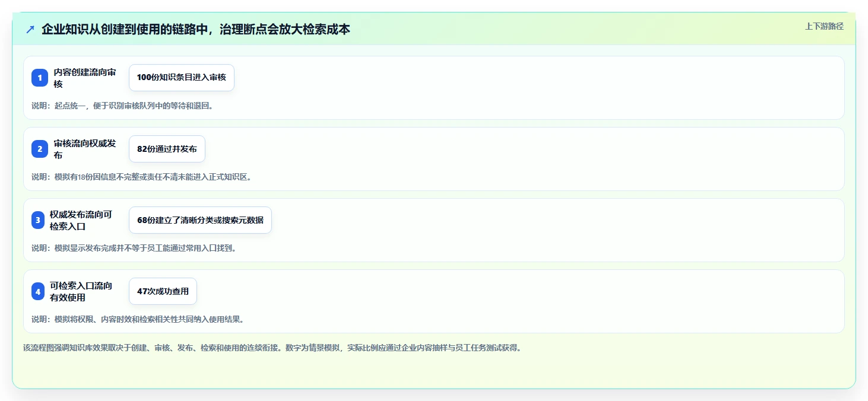Click the 可检索入口流向有效使用 step label
This screenshot has height=401, width=868.
tap(81, 291)
